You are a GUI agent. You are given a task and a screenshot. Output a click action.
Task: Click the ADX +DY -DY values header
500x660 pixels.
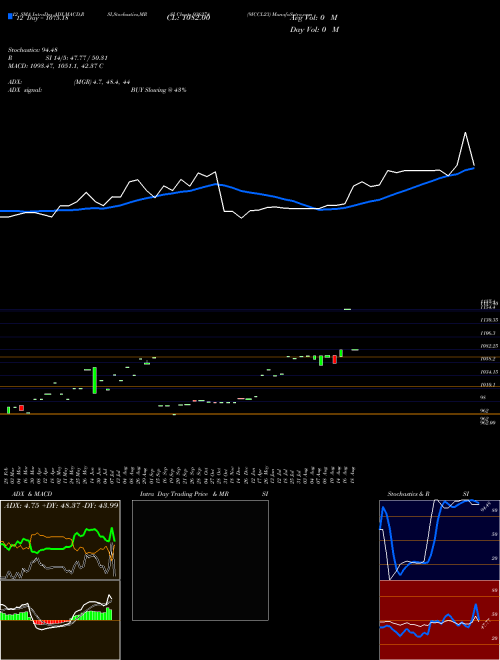click(x=61, y=505)
